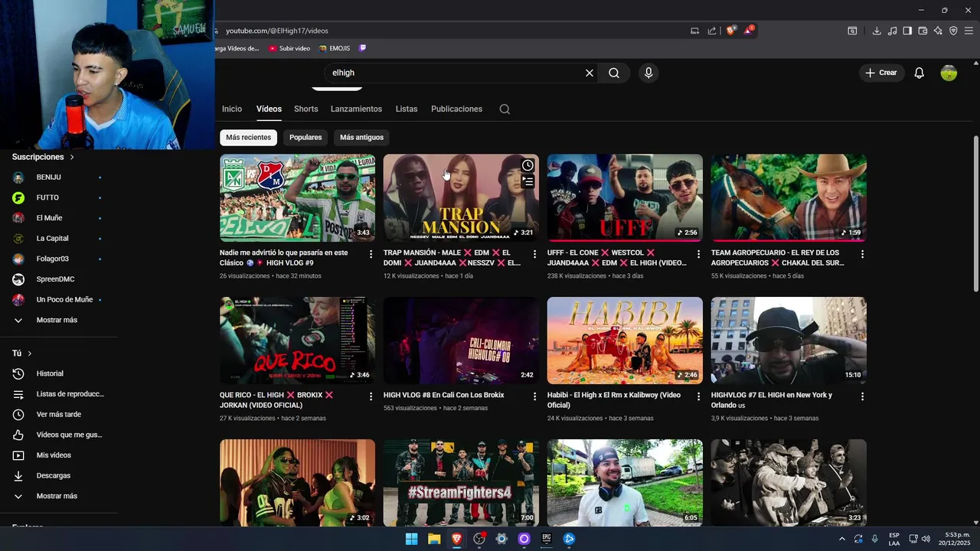Open Brave Shields lion icon
The image size is (980, 551).
point(730,31)
